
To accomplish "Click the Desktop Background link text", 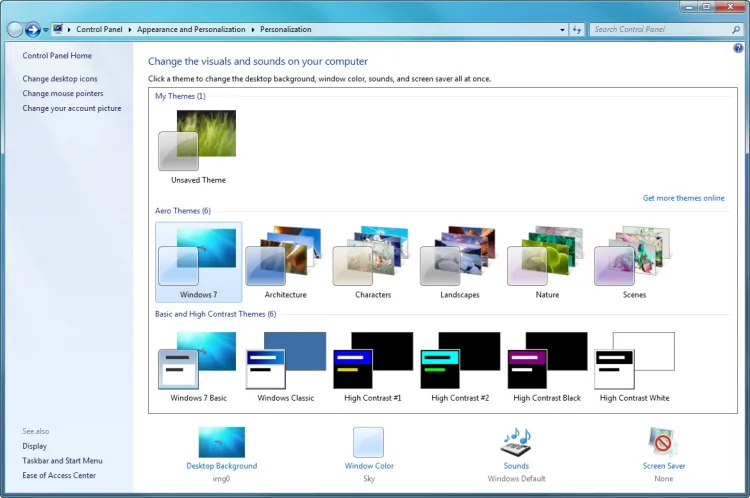I will click(x=221, y=466).
